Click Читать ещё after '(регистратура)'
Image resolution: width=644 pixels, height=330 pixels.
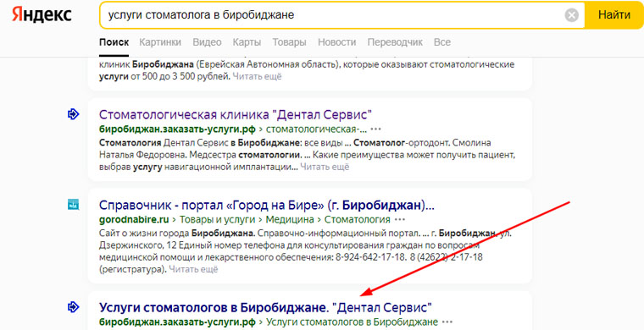click(x=193, y=270)
